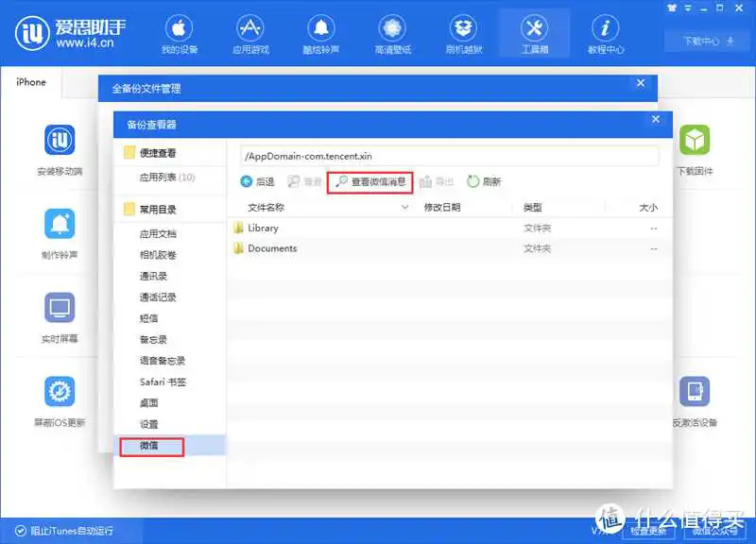Open the 教程中心 tutorial center
The width and height of the screenshot is (756, 544).
(606, 34)
